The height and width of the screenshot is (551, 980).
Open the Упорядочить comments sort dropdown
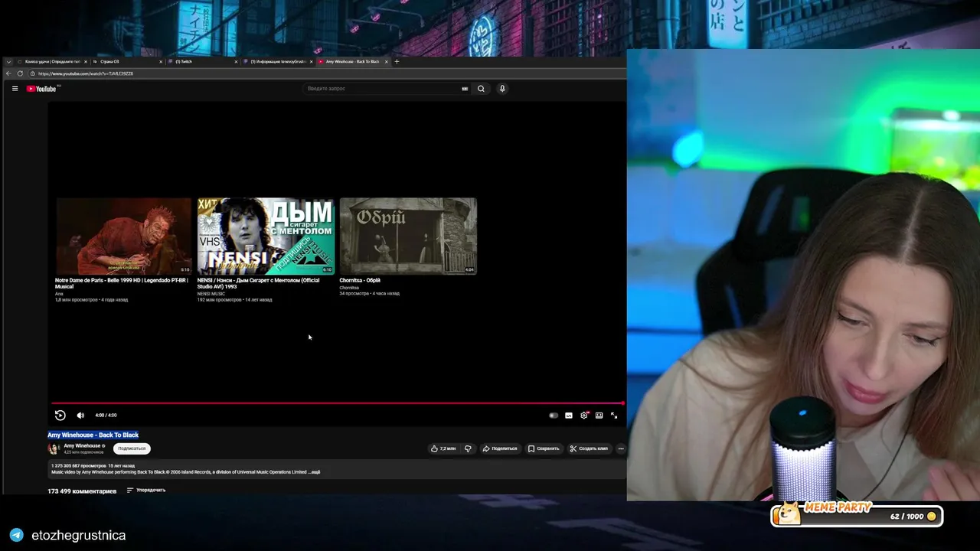[x=146, y=490]
